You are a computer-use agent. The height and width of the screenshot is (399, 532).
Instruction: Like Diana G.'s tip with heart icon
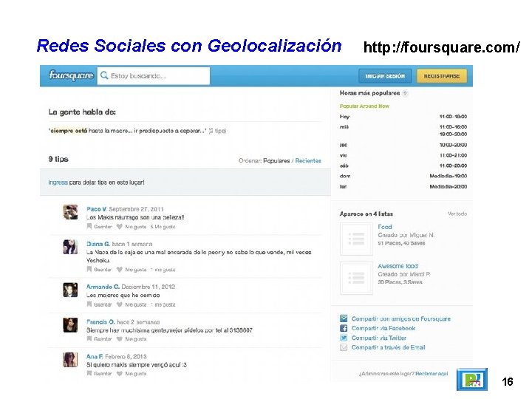[x=120, y=270]
